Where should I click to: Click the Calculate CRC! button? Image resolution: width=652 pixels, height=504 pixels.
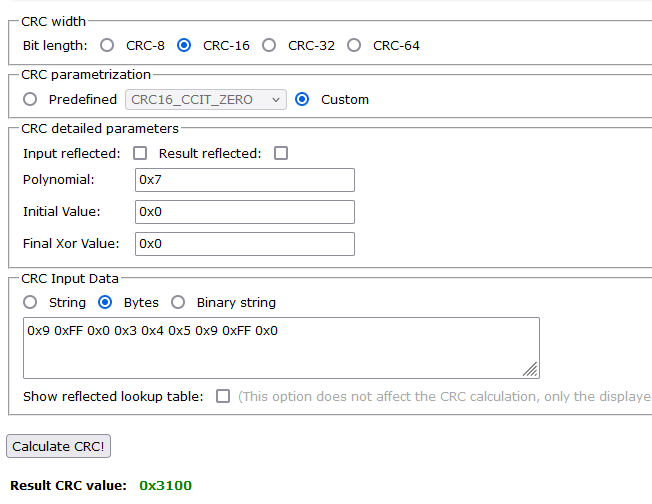tap(59, 446)
